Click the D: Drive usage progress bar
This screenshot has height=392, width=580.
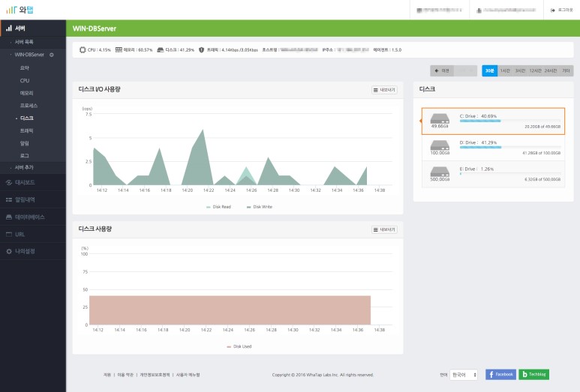click(509, 148)
